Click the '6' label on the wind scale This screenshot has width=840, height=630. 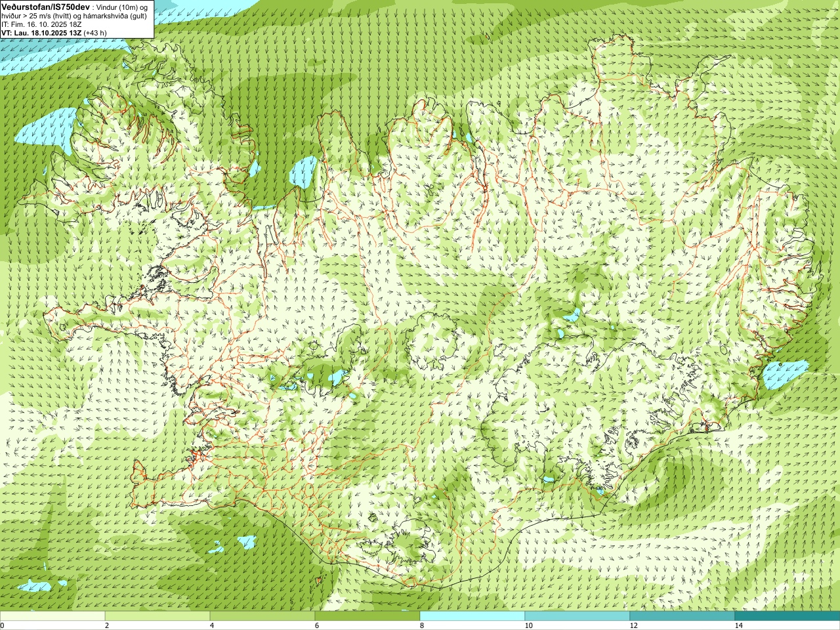coord(317,625)
